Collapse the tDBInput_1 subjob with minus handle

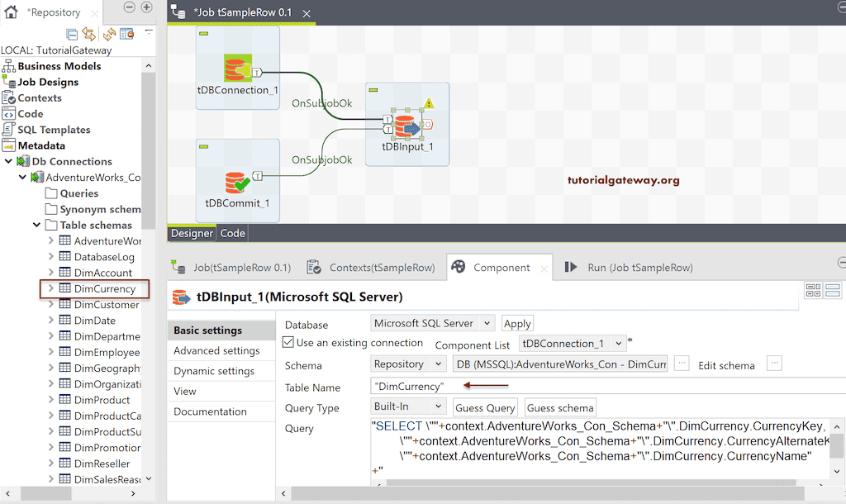pos(373,90)
